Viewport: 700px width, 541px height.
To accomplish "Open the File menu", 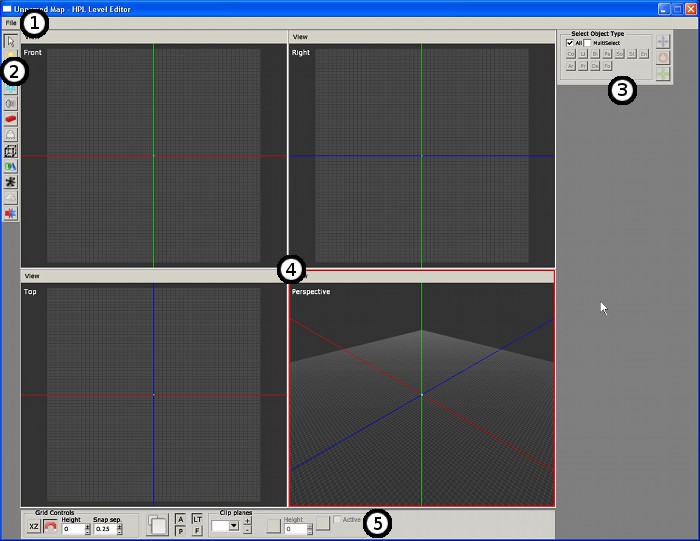I will [x=11, y=22].
